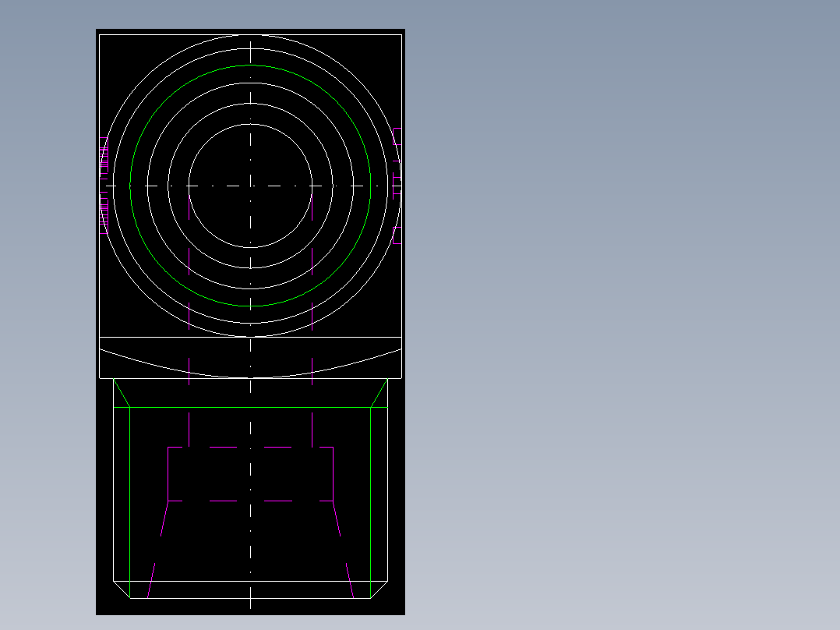Select the CAD drawing preview image
The image size is (840, 630).
pos(250,322)
